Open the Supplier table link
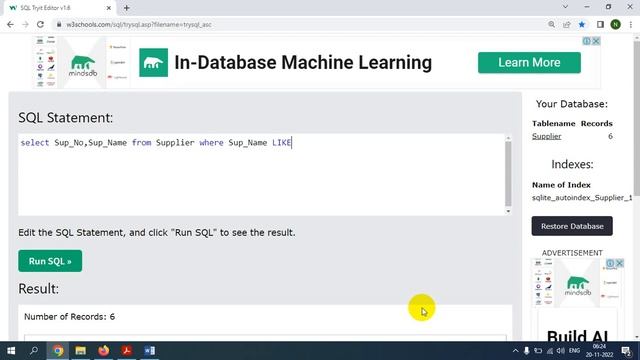The height and width of the screenshot is (360, 640). pyautogui.click(x=547, y=136)
